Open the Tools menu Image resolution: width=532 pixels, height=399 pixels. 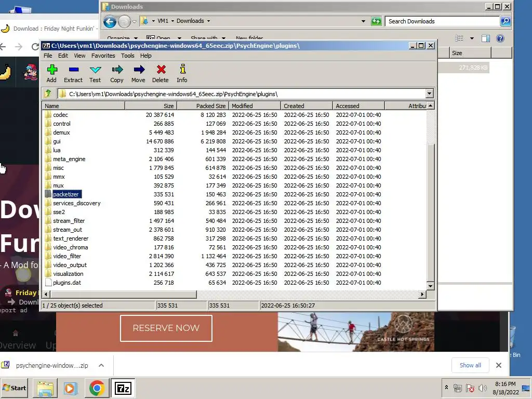[x=128, y=56]
